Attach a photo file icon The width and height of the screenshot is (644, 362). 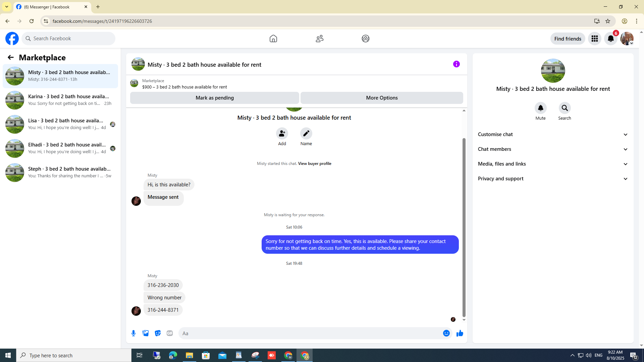point(145,333)
